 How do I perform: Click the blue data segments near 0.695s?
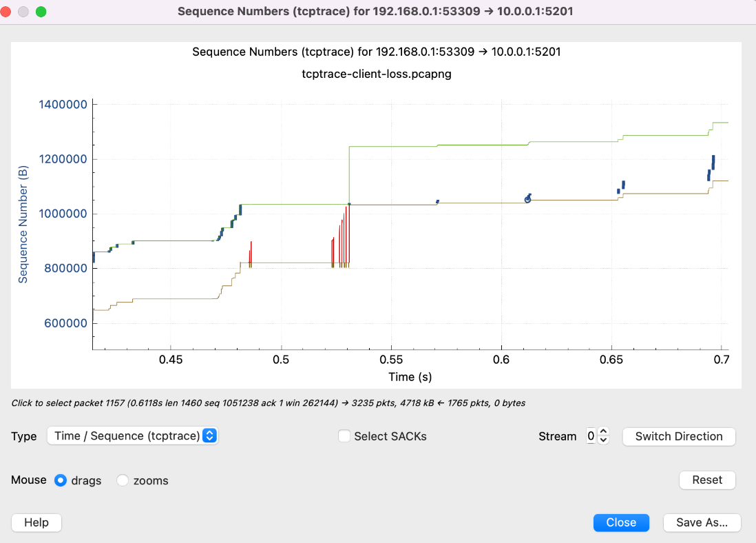(713, 163)
